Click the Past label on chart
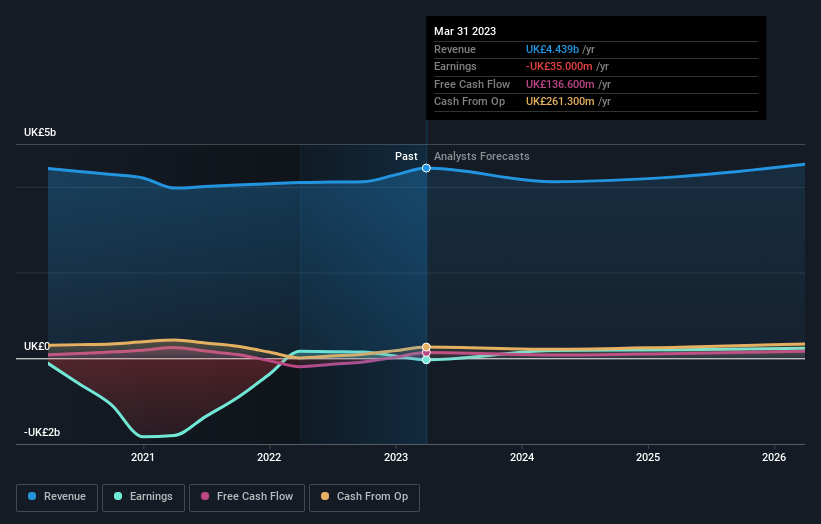 (x=406, y=156)
